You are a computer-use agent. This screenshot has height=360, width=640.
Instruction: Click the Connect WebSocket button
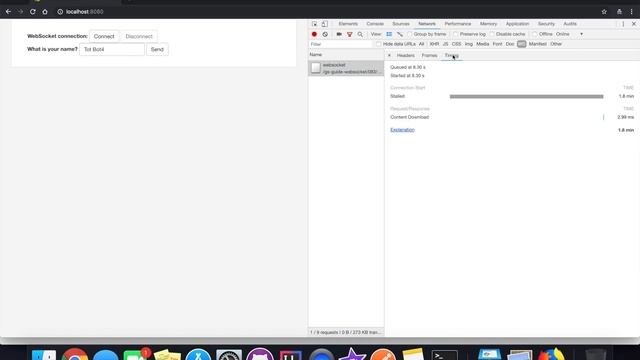[x=104, y=36]
